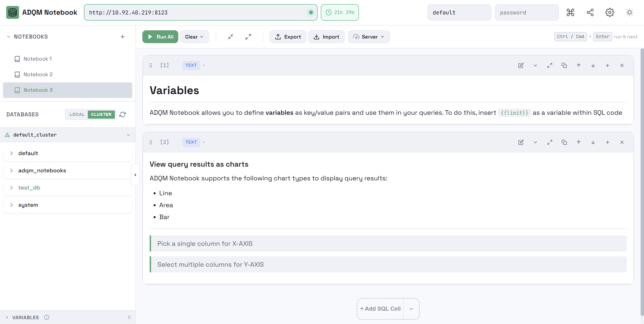The height and width of the screenshot is (324, 644).
Task: Open settings gear icon
Action: (610, 13)
